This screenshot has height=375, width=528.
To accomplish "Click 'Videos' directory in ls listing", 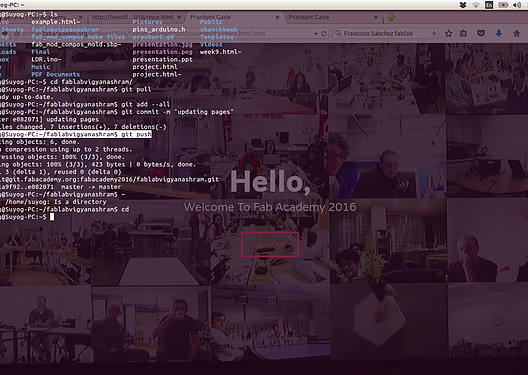I will pos(211,44).
